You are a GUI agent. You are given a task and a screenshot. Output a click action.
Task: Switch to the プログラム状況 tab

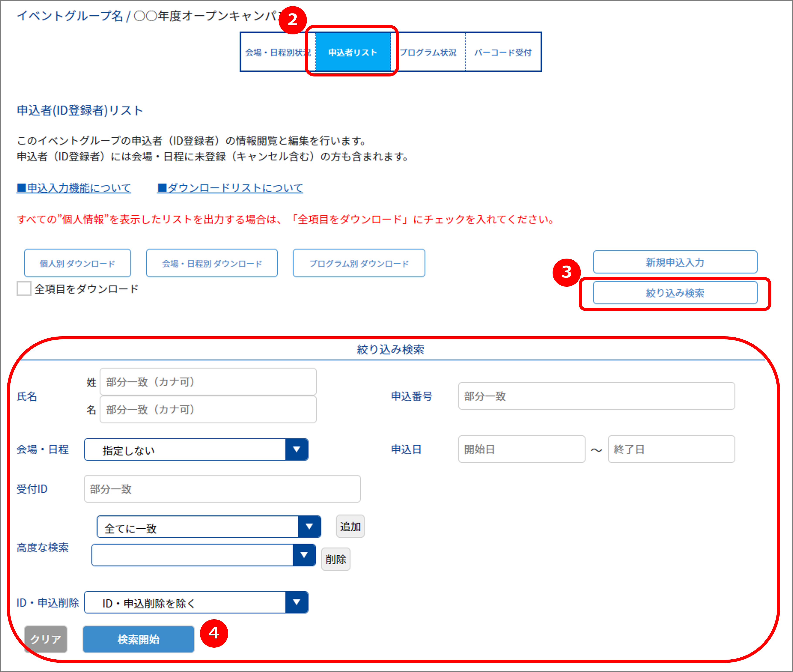(x=428, y=52)
